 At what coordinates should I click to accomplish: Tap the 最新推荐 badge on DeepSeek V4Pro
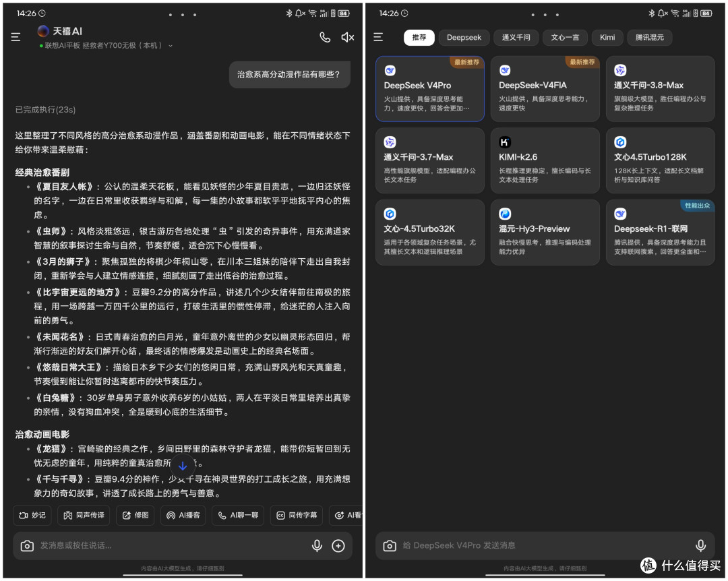[466, 62]
